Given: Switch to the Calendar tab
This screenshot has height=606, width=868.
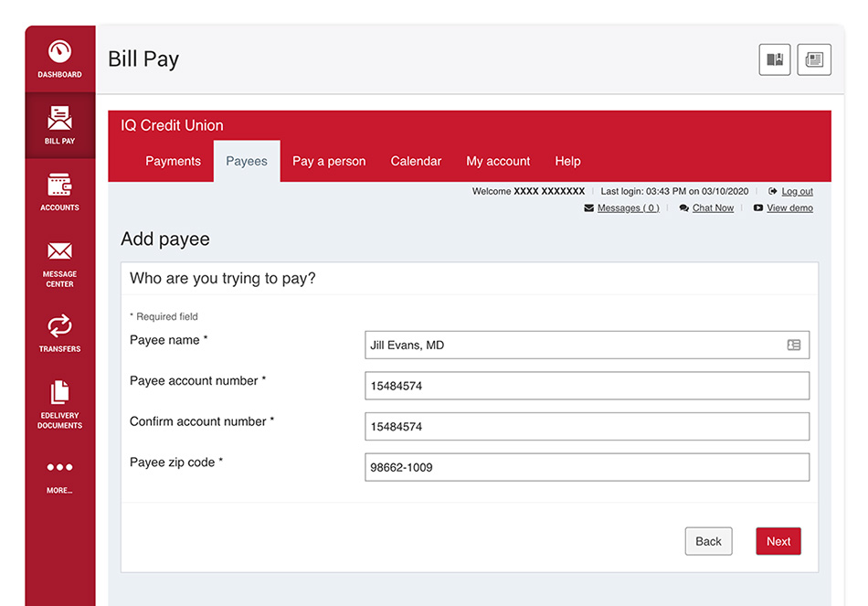Looking at the screenshot, I should click(416, 161).
